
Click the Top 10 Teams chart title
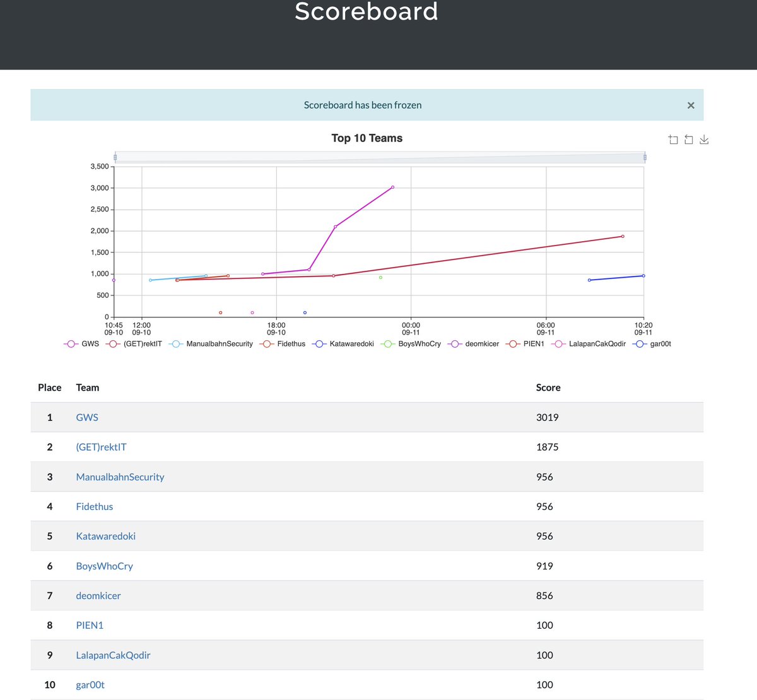(x=367, y=138)
